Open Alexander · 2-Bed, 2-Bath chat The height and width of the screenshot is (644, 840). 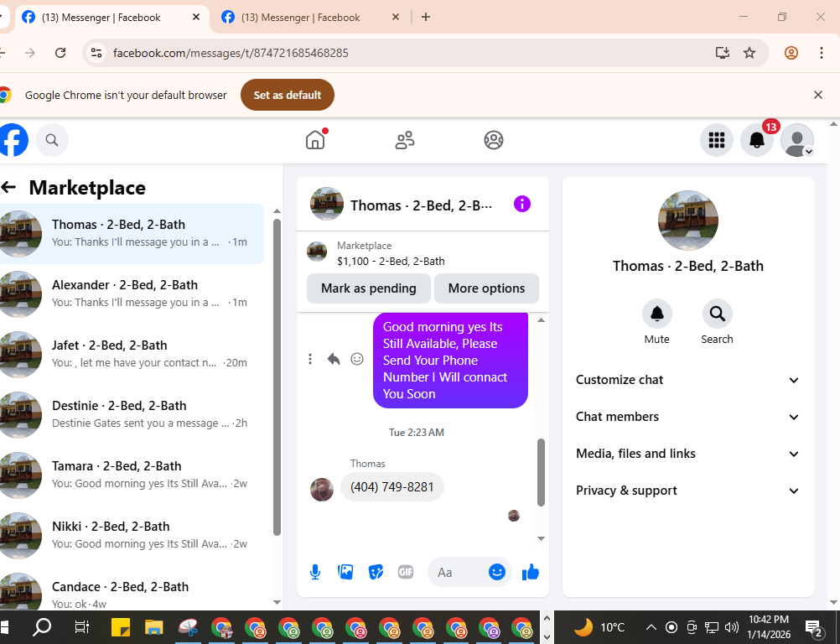pyautogui.click(x=132, y=293)
